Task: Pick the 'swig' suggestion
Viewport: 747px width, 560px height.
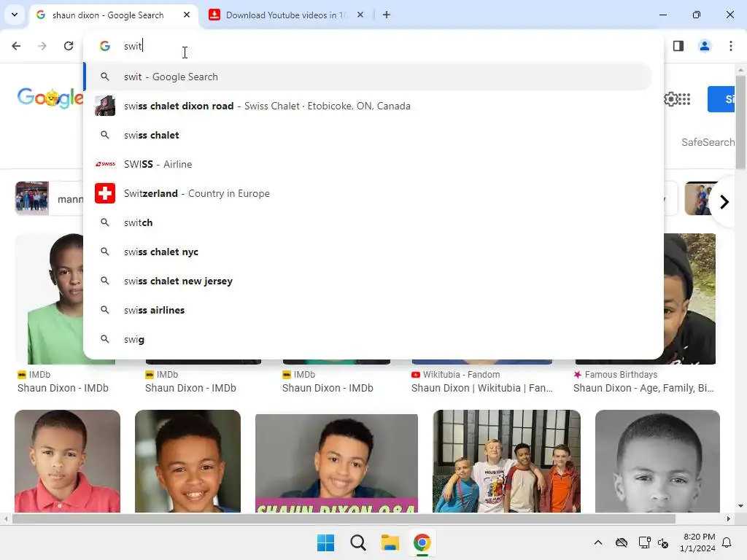Action: point(368,340)
